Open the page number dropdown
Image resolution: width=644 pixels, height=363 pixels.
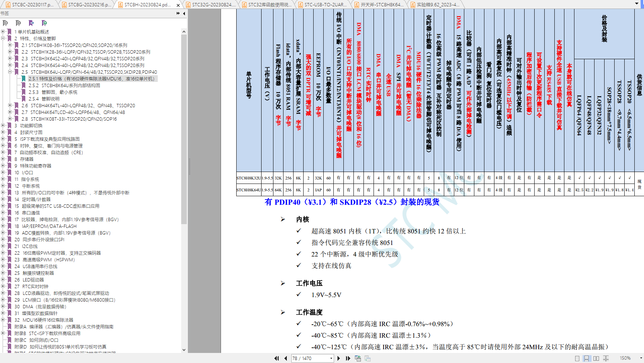(331, 358)
